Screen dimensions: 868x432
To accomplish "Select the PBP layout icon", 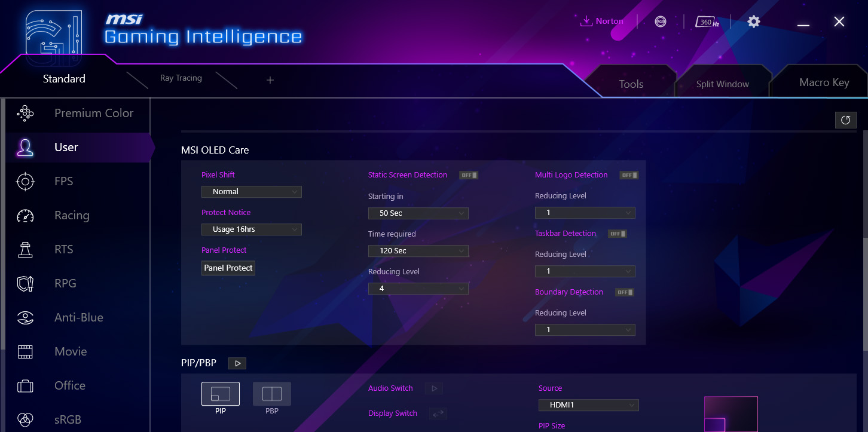I will (272, 394).
